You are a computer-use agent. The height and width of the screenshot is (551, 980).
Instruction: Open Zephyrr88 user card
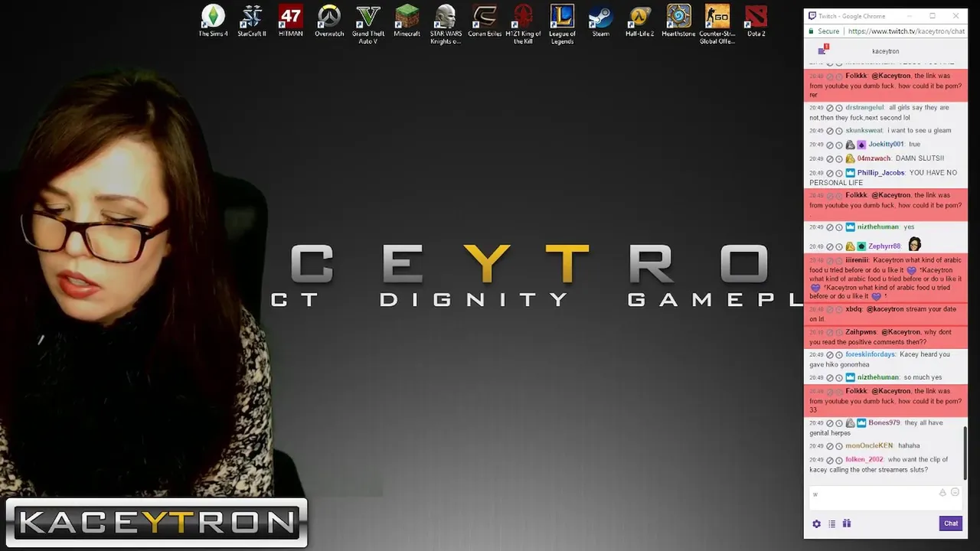[x=884, y=246]
